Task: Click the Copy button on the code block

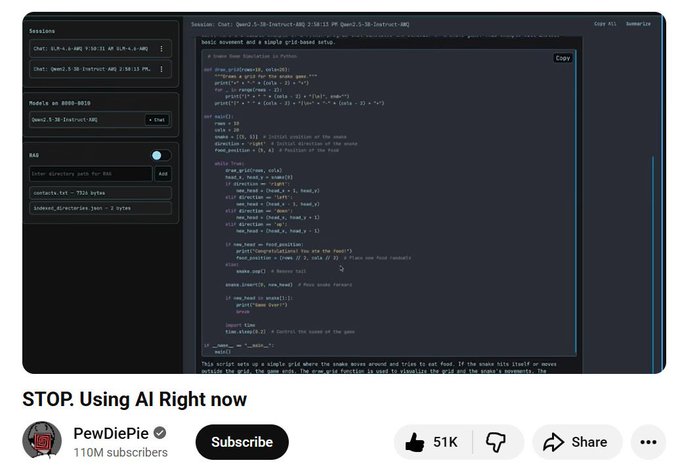Action: [563, 58]
